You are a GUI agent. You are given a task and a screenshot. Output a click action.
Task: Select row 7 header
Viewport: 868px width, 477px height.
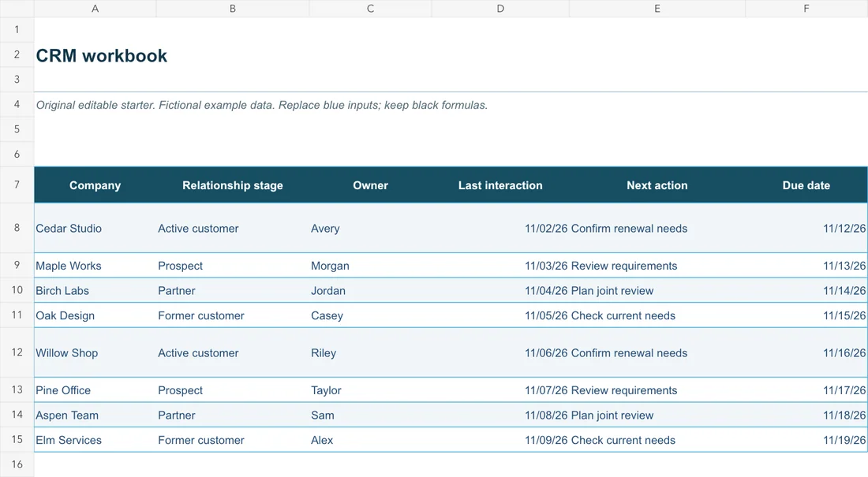tap(17, 184)
